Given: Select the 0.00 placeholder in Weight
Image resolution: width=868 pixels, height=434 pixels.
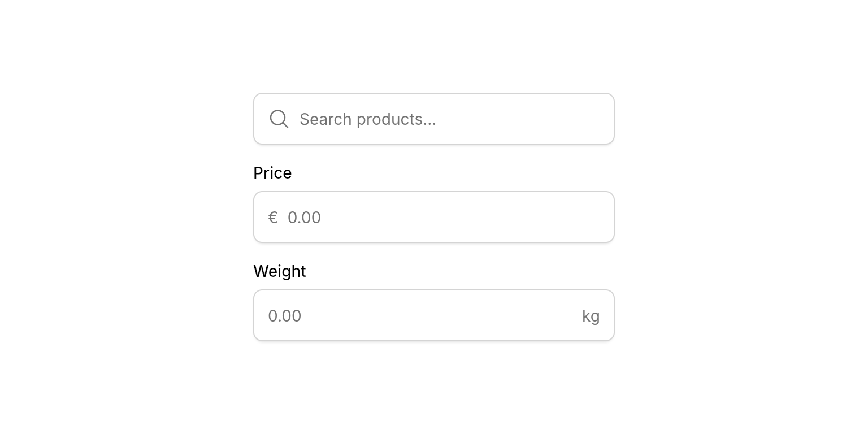Looking at the screenshot, I should click(285, 315).
